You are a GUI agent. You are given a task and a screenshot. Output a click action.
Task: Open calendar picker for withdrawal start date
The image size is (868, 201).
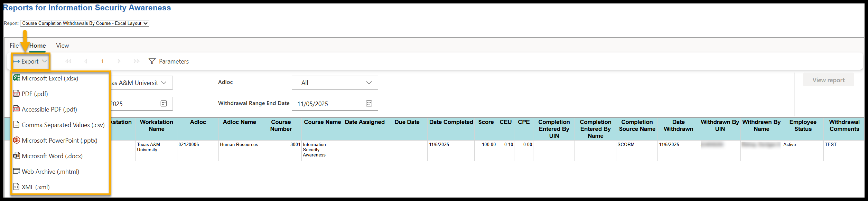tap(164, 104)
